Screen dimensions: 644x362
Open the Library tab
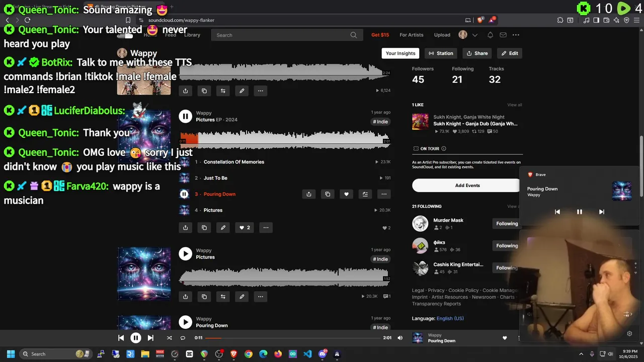tap(192, 35)
